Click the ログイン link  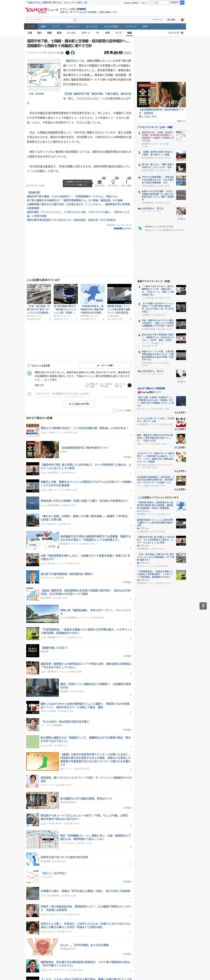(64, 12)
